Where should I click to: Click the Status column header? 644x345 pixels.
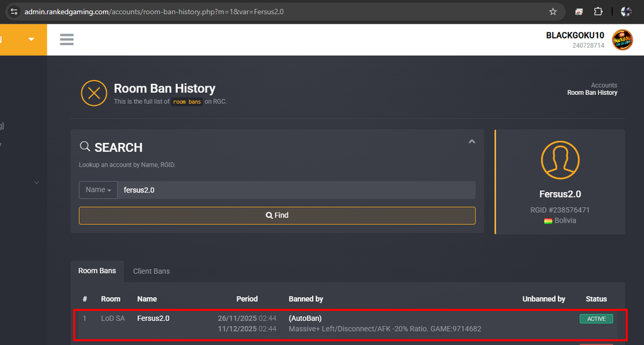tap(596, 299)
